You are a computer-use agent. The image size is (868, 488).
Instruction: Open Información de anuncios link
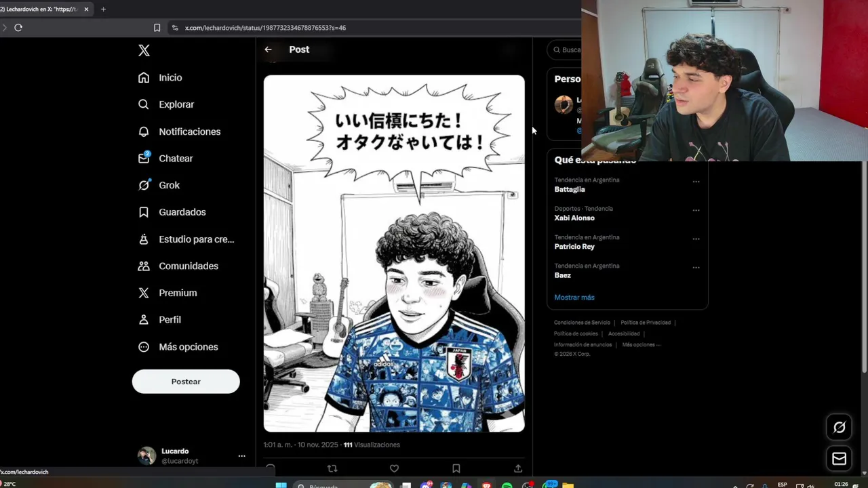pos(583,344)
